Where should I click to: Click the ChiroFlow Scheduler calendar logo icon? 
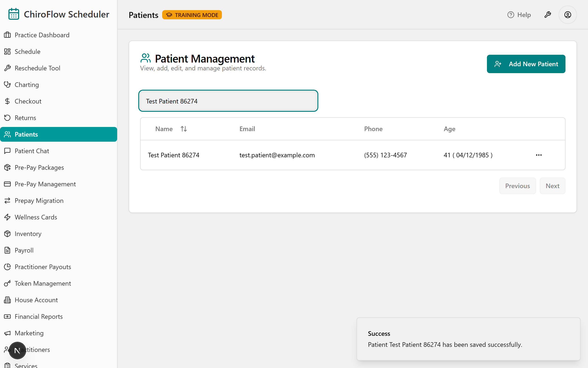(x=14, y=14)
